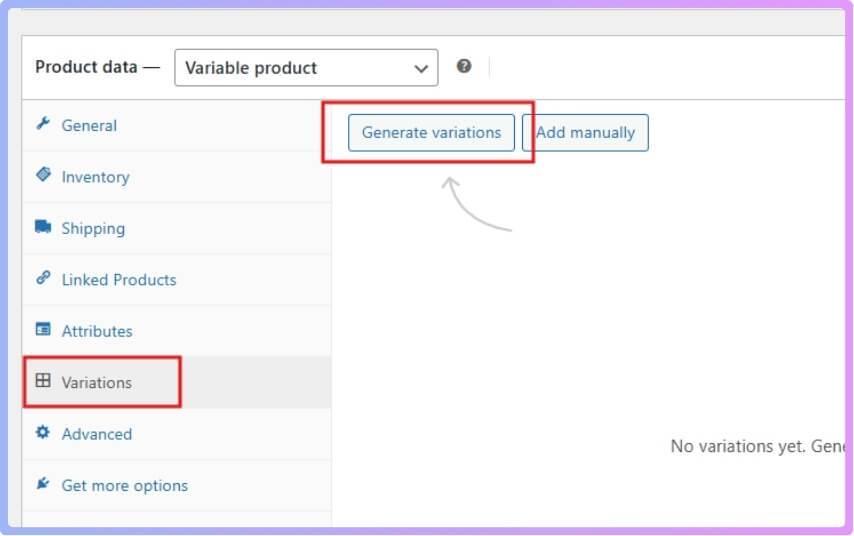
Task: Click the 'Product data' heading text
Action: (86, 67)
